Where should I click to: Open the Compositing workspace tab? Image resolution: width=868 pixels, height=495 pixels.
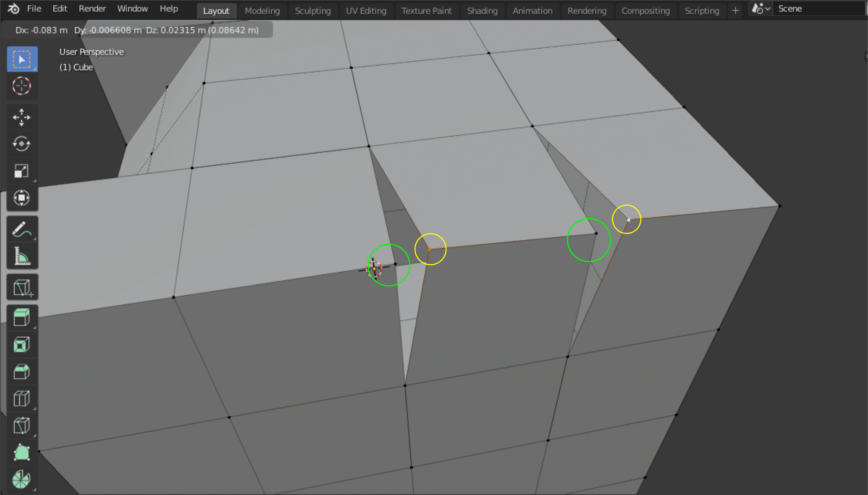coord(645,11)
